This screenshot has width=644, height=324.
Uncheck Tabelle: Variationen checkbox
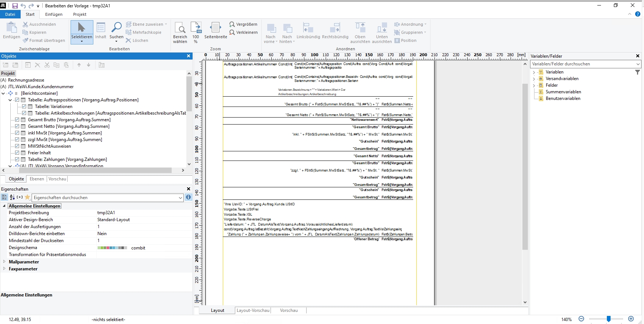pyautogui.click(x=24, y=107)
